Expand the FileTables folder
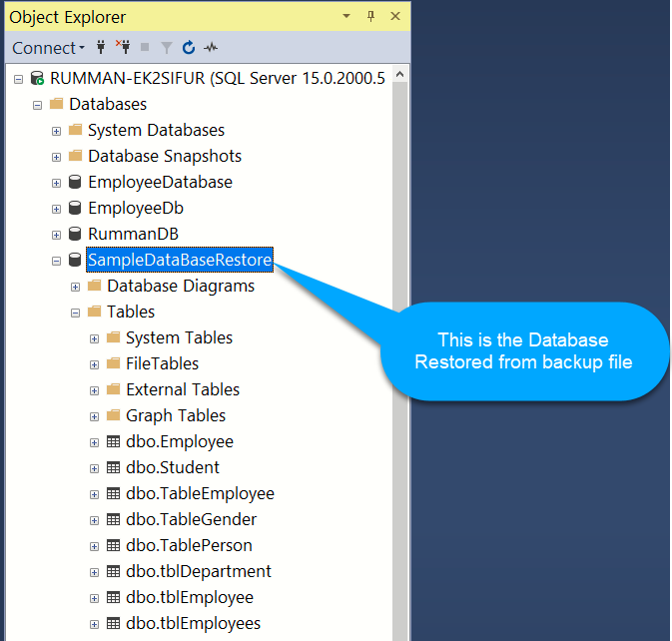 pyautogui.click(x=94, y=364)
